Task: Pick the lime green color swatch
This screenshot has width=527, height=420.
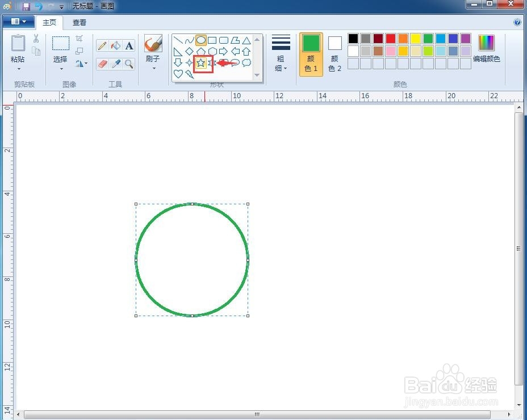Action: 428,51
